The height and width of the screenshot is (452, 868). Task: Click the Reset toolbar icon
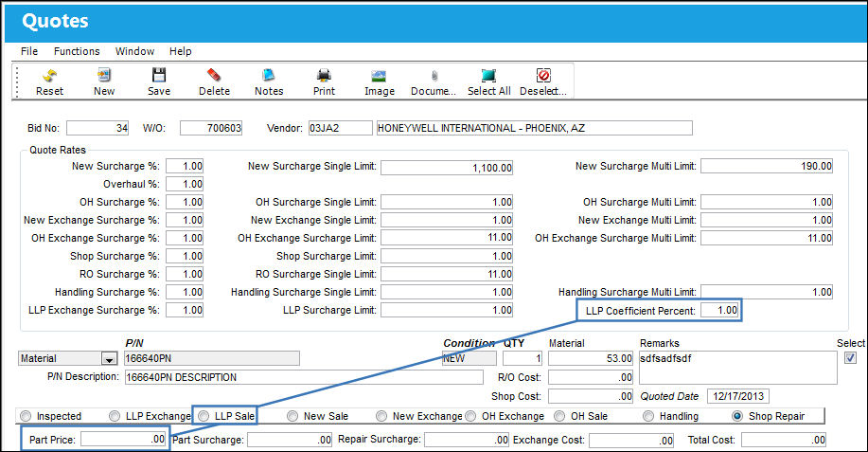point(49,75)
